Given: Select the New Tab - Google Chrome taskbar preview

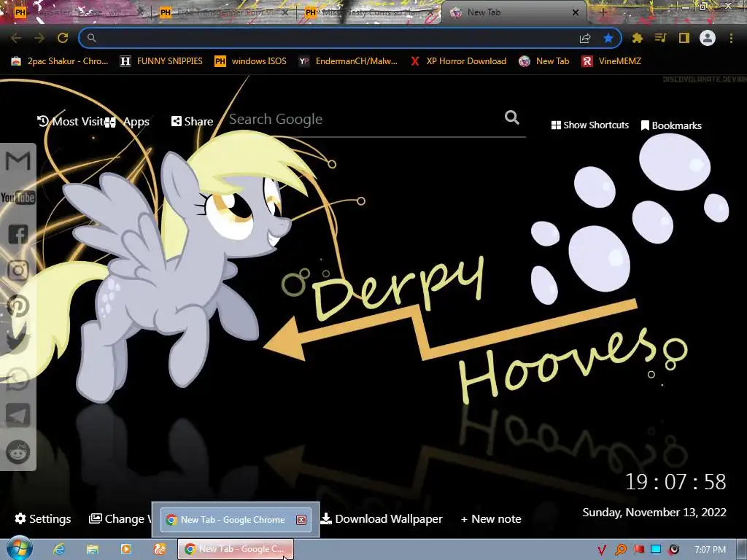Looking at the screenshot, I should (x=236, y=519).
